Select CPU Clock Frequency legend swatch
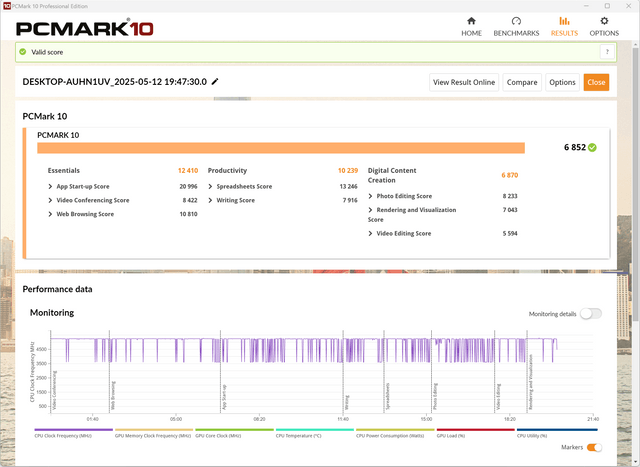Viewport: 640px width, 467px height. pyautogui.click(x=73, y=429)
